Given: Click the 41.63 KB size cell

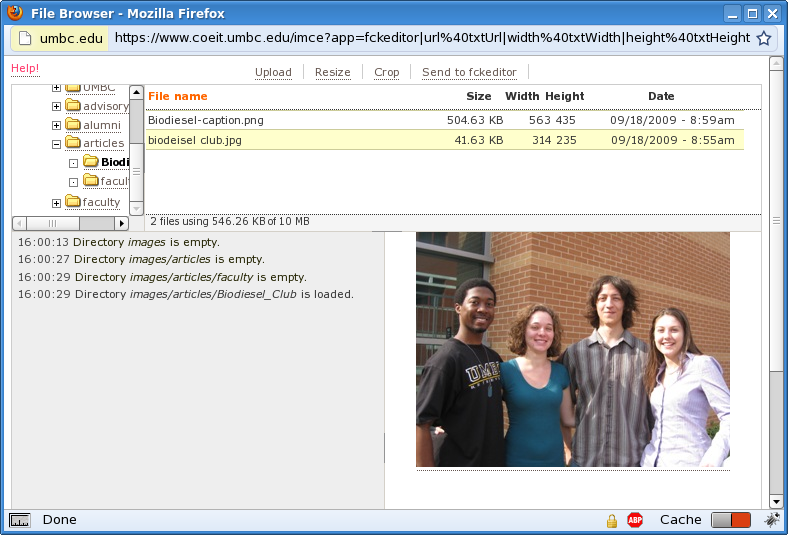Looking at the screenshot, I should coord(479,140).
